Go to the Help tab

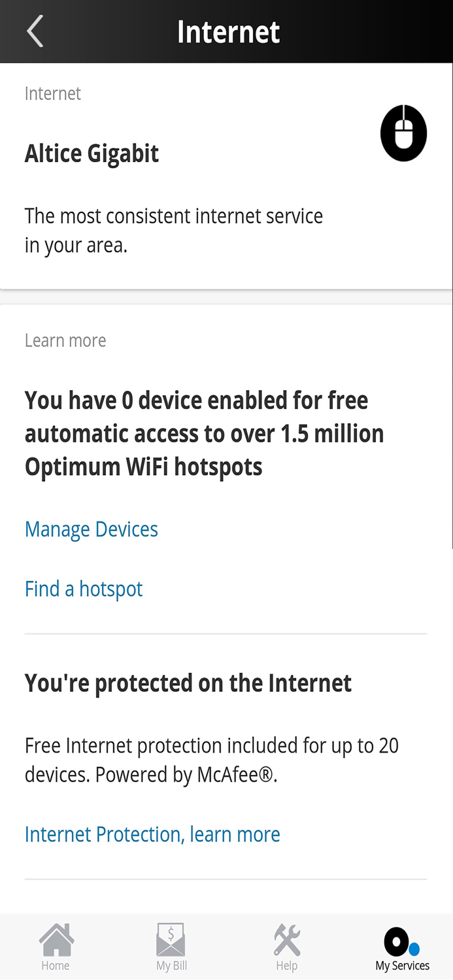coord(286,947)
